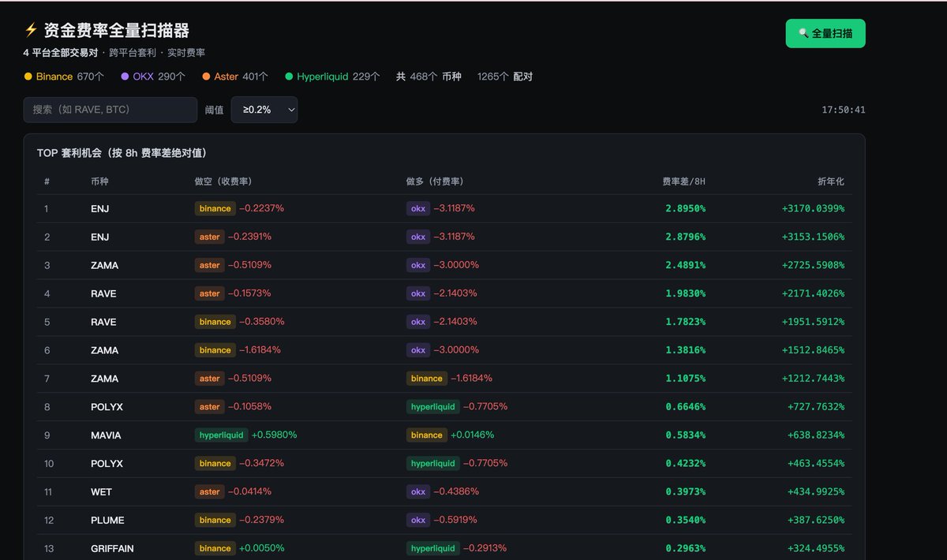The width and height of the screenshot is (947, 560).
Task: Click the +0.5980% short rate for MAVIA
Action: coord(274,435)
